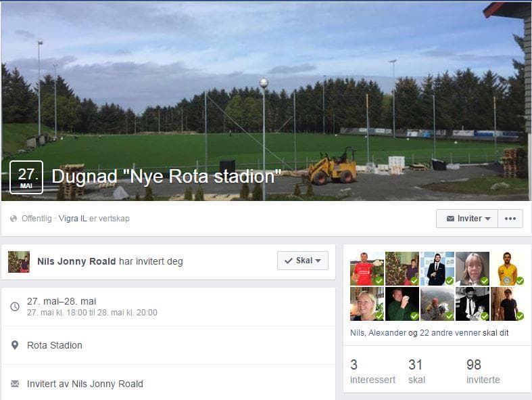
Task: Click the clock icon beside event dates
Action: coord(15,307)
